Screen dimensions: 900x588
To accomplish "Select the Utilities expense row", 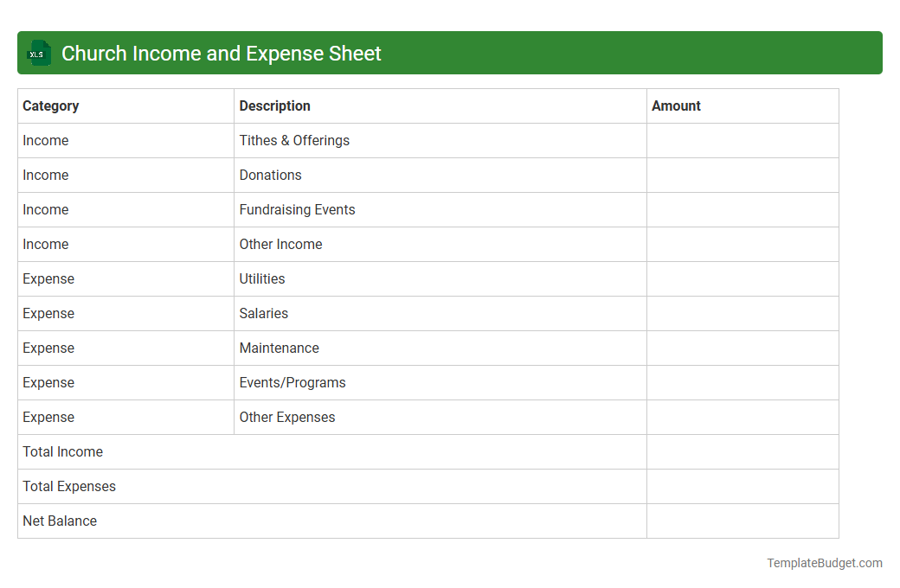I will (260, 278).
